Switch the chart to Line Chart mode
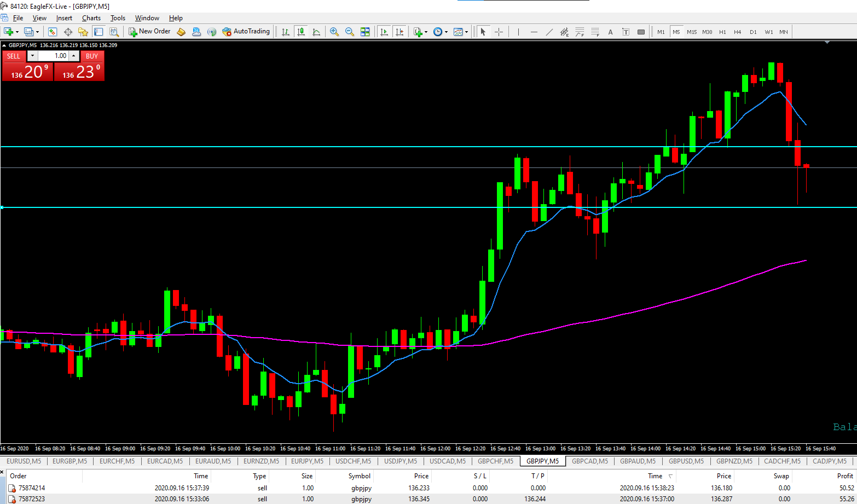Viewport: 857px width, 504px height. 316,32
